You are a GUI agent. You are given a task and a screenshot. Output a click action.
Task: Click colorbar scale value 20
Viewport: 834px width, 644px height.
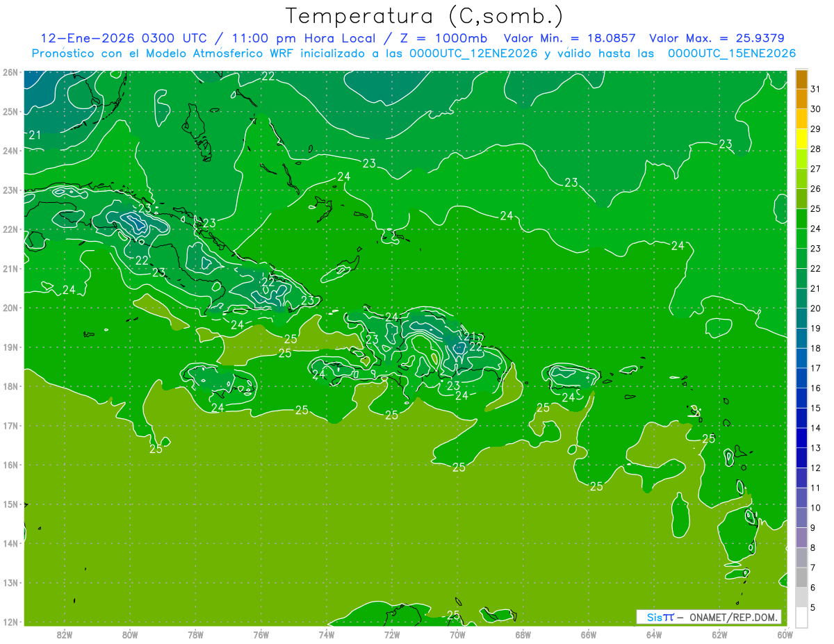click(x=816, y=308)
